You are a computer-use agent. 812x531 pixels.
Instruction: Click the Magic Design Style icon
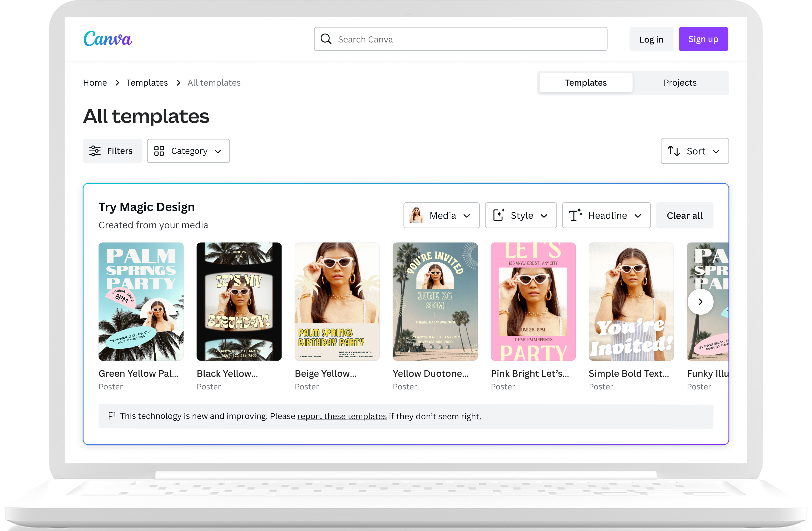pos(499,215)
